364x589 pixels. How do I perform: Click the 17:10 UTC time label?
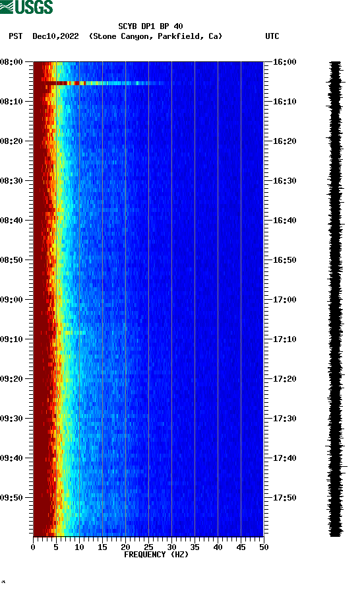tap(284, 339)
